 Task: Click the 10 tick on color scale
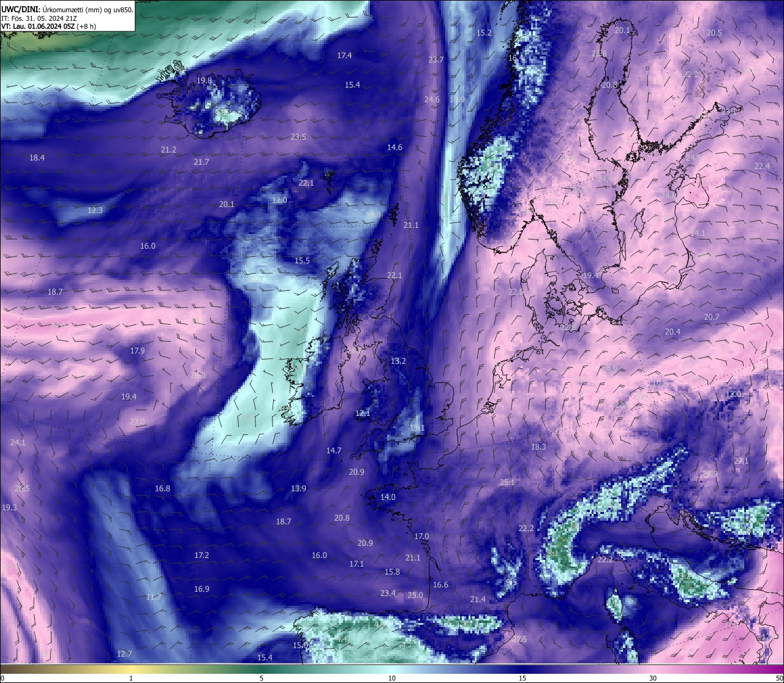pos(392,678)
